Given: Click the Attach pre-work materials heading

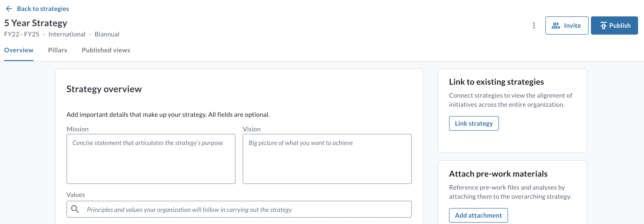Looking at the screenshot, I should pos(498,174).
